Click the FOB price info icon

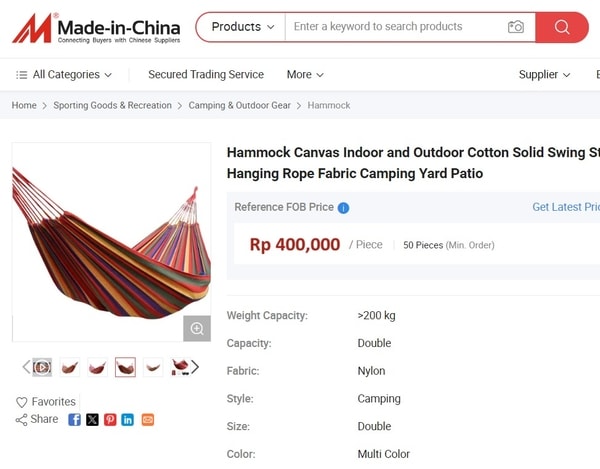pos(343,208)
